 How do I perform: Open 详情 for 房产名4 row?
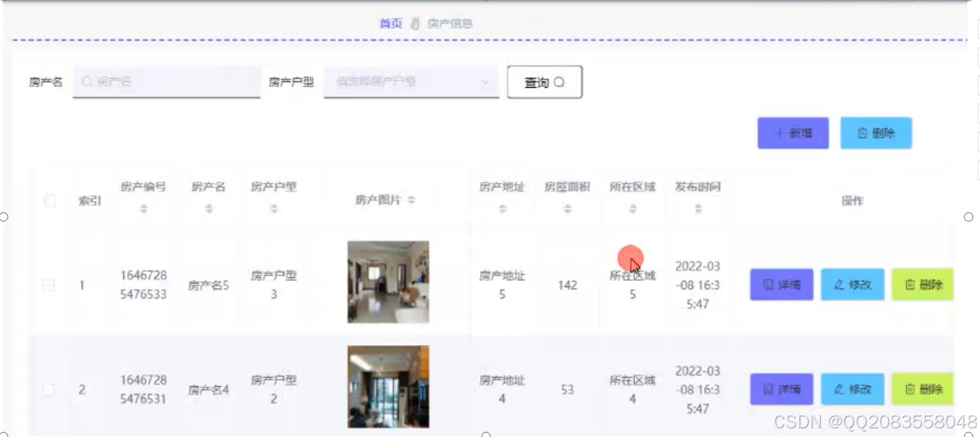click(x=781, y=389)
